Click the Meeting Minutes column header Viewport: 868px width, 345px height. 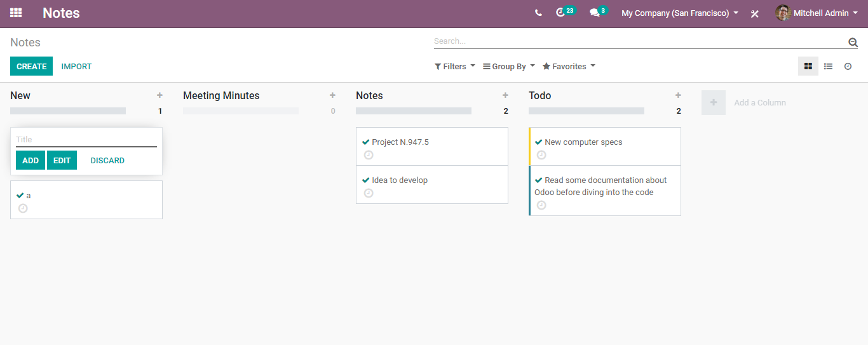click(x=221, y=95)
